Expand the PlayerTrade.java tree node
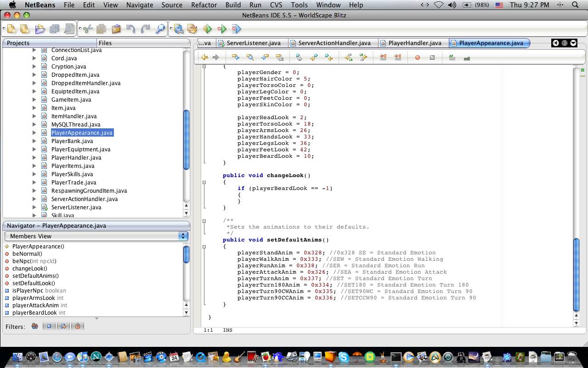 pos(34,183)
